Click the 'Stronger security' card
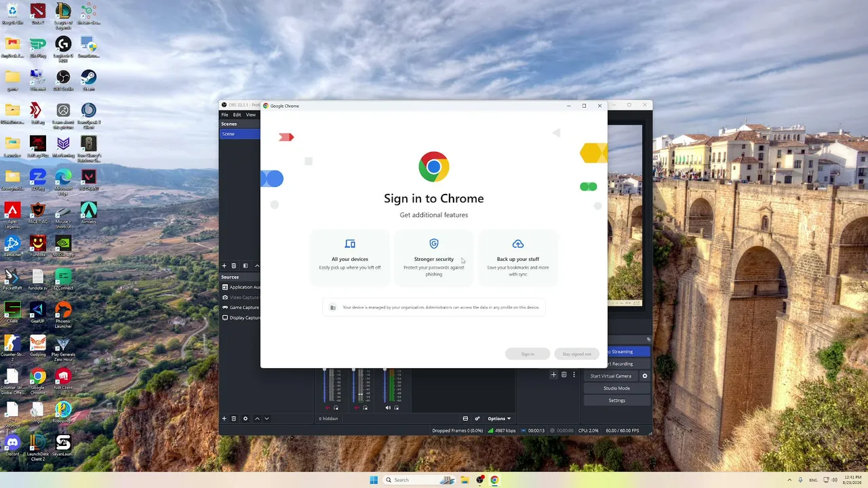The image size is (868, 488). click(x=434, y=258)
